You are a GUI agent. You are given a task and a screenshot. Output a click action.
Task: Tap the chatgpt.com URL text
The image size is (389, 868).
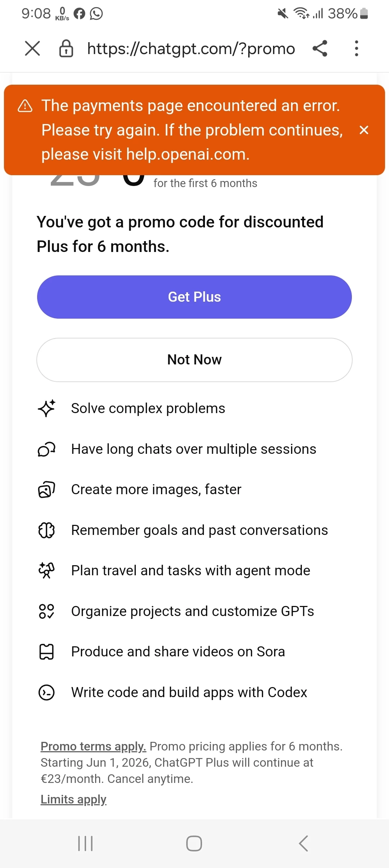(191, 49)
